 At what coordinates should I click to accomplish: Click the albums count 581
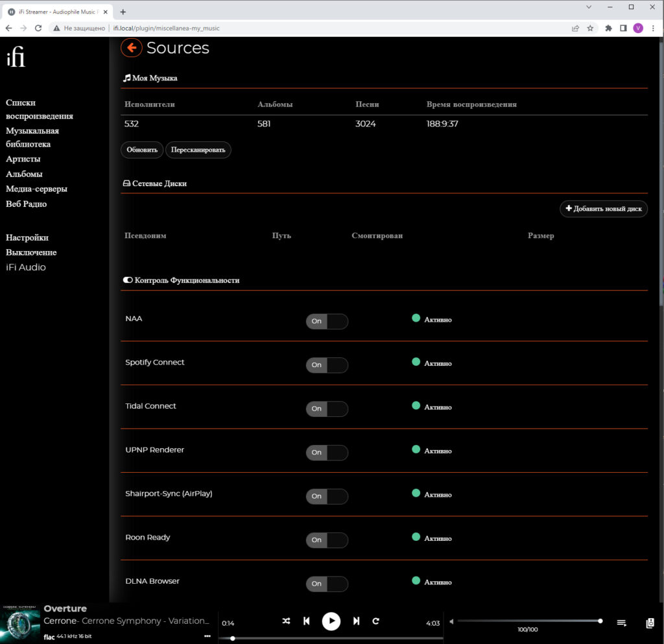click(264, 124)
